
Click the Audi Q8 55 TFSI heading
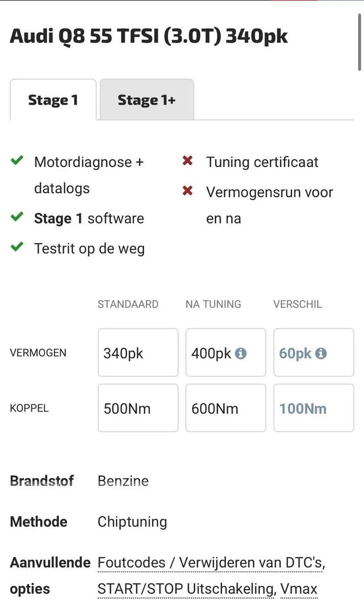coord(149,36)
